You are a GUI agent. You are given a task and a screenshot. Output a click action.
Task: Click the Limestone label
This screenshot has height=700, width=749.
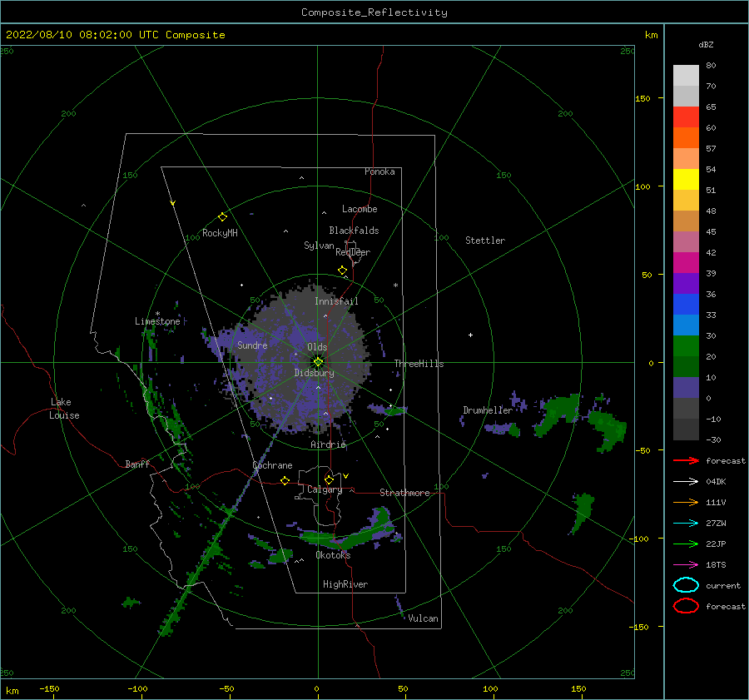(x=157, y=321)
